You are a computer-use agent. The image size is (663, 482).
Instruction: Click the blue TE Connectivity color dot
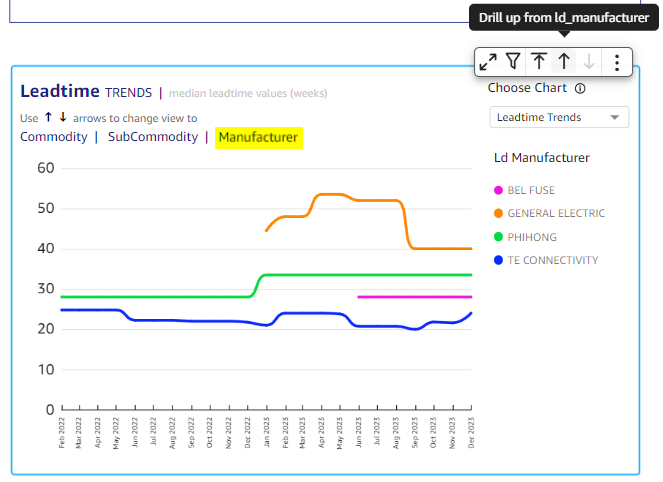pyautogui.click(x=498, y=260)
